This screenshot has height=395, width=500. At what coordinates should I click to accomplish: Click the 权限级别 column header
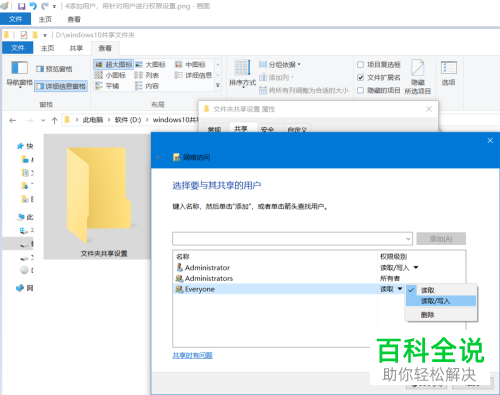pyautogui.click(x=393, y=256)
